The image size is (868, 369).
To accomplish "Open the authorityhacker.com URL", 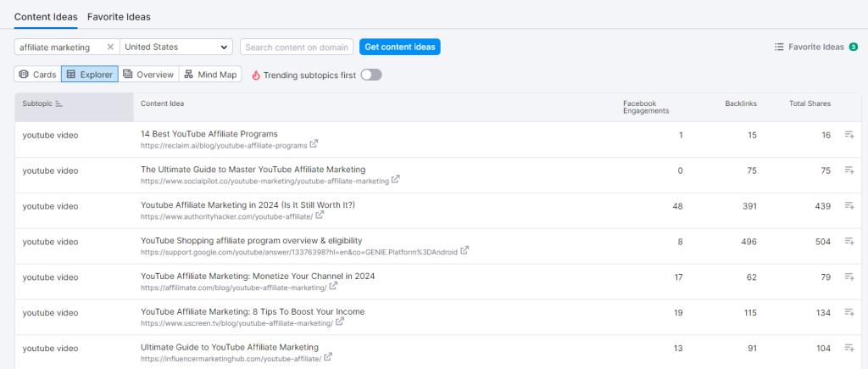I will [x=227, y=216].
